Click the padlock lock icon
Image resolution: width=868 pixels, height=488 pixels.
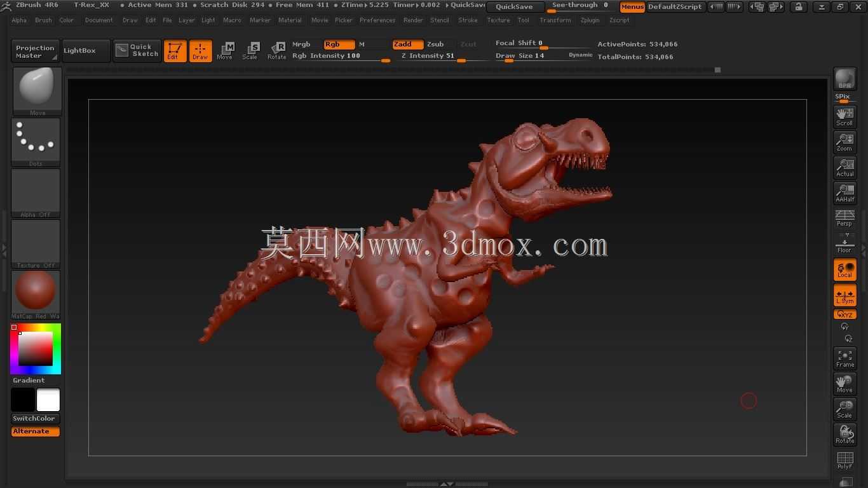coord(799,7)
